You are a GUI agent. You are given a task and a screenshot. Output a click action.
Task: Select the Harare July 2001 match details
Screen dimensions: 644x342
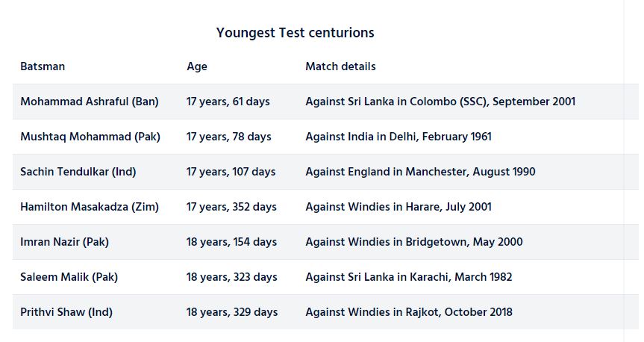[x=398, y=207]
